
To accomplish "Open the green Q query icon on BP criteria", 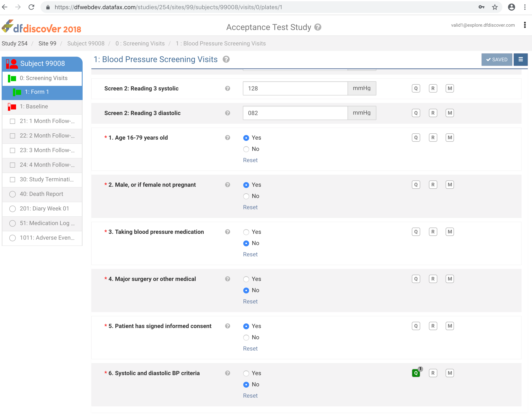I will [x=416, y=373].
